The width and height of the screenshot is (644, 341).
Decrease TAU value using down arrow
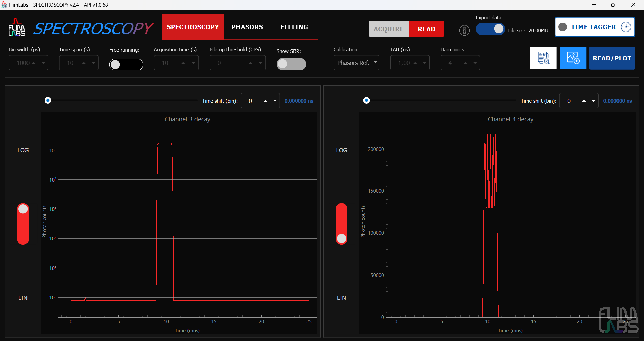pyautogui.click(x=425, y=63)
